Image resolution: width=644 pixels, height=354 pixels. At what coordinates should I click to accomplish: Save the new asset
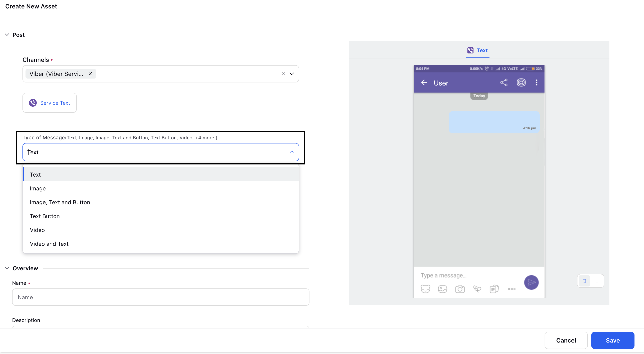[x=613, y=340]
